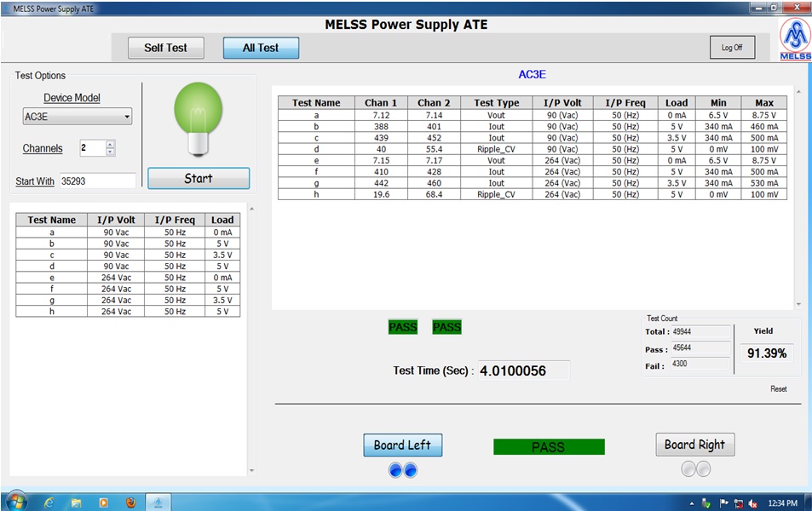This screenshot has width=812, height=511.
Task: Click the Total count field 49944
Action: tap(700, 331)
